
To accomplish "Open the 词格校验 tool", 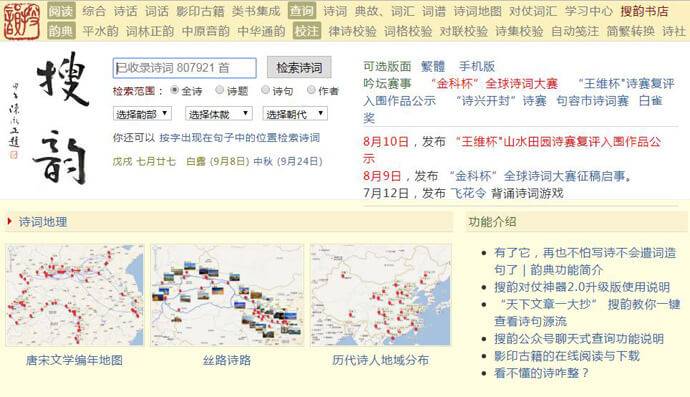I will tap(408, 31).
